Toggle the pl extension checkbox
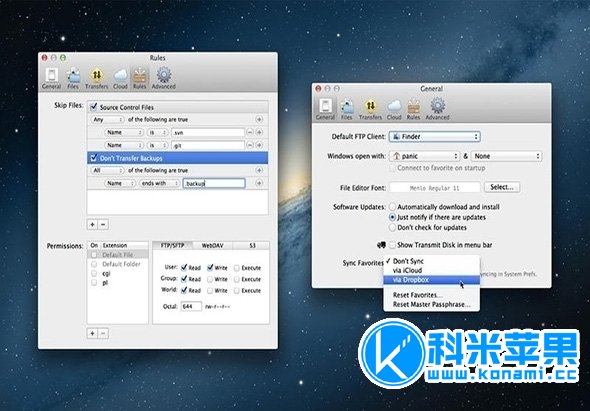The image size is (590, 411). [94, 282]
